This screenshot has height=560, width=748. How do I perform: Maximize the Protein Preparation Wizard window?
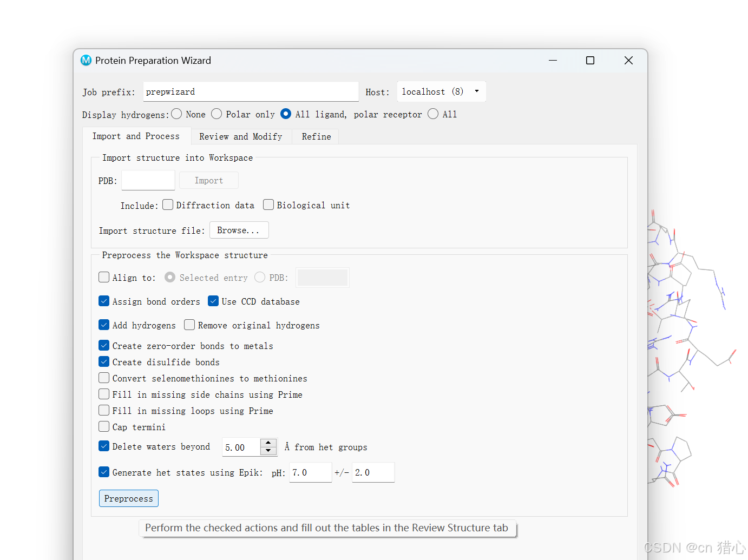pos(590,61)
